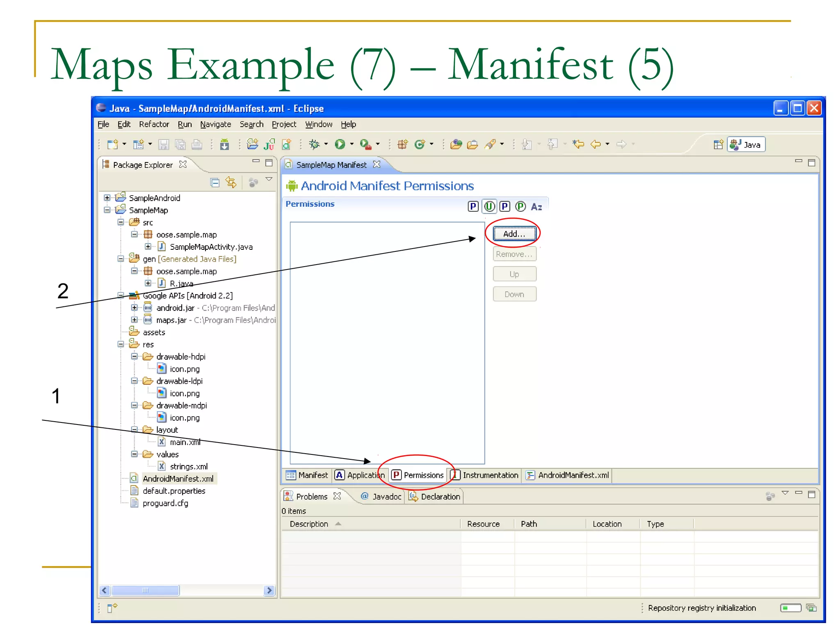Expand the android.jar library node
Viewport: 840px width, 630px height.
tap(134, 308)
